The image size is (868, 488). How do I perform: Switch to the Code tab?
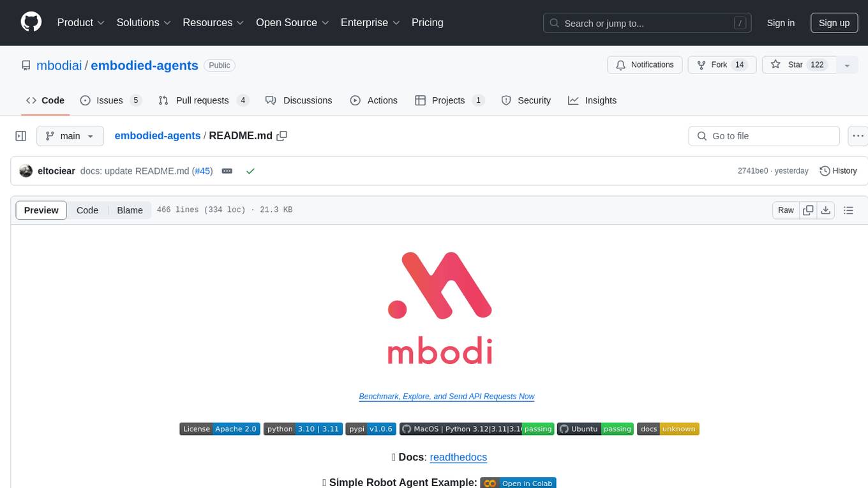pyautogui.click(x=45, y=100)
